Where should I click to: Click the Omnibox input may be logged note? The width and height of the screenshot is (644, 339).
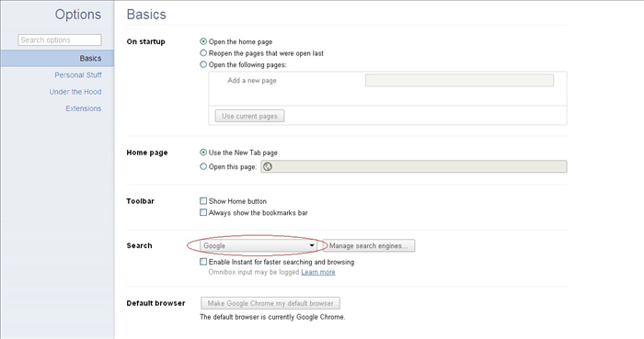[254, 272]
